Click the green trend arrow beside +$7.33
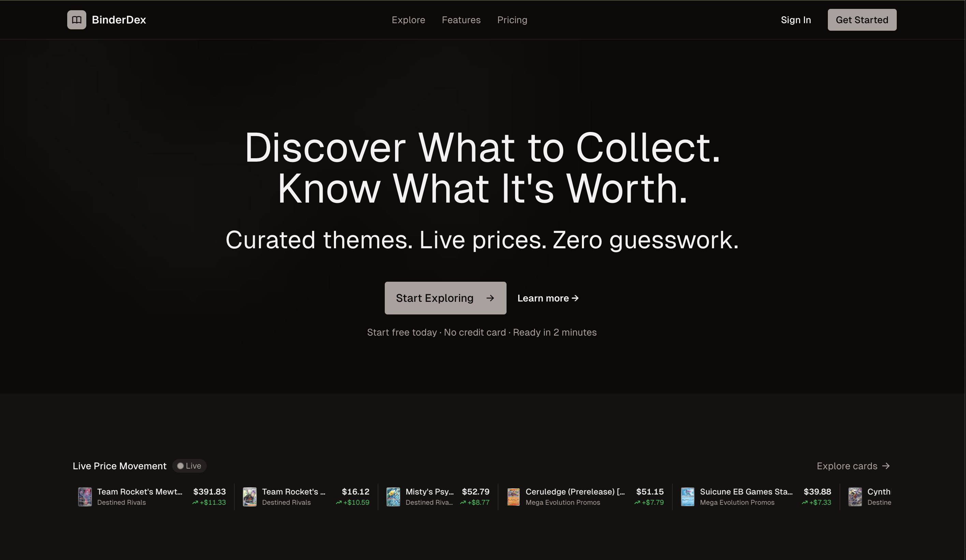The image size is (966, 560). [x=804, y=502]
